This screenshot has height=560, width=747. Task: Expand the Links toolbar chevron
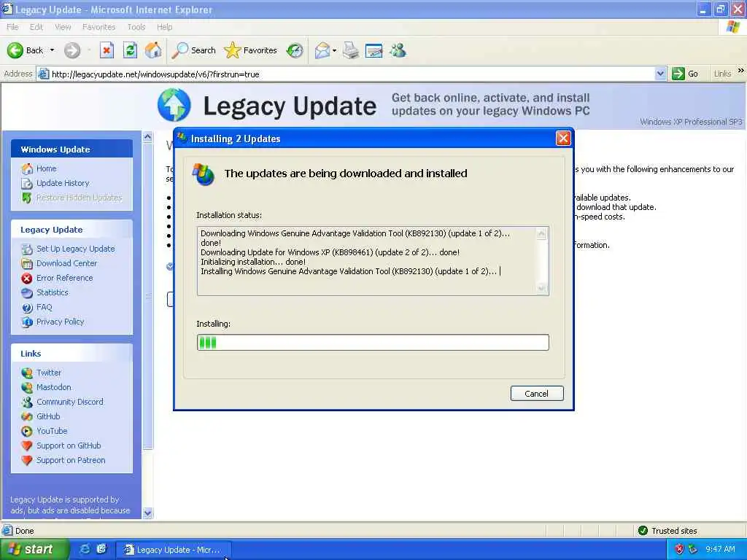click(x=741, y=71)
